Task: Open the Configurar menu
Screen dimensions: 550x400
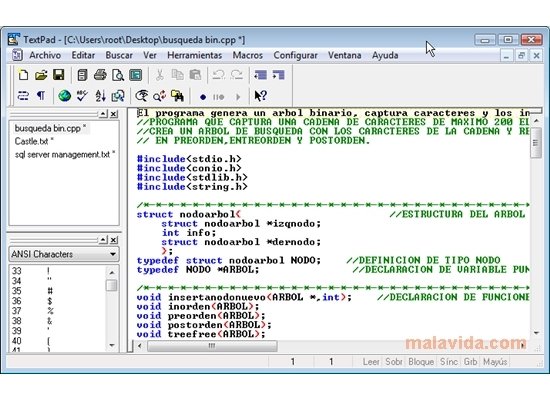Action: click(x=295, y=55)
